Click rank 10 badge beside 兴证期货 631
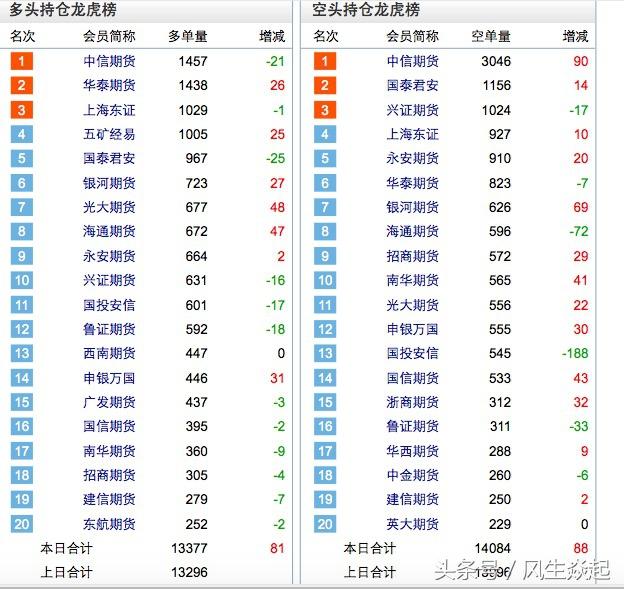Viewport: 624px width, 589px height. [21, 280]
